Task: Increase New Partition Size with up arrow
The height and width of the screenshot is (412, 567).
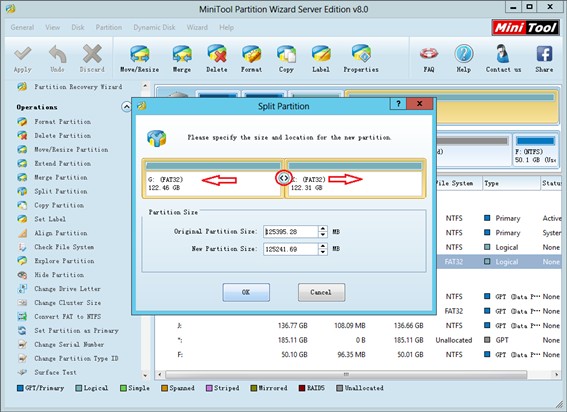Action: pos(323,246)
